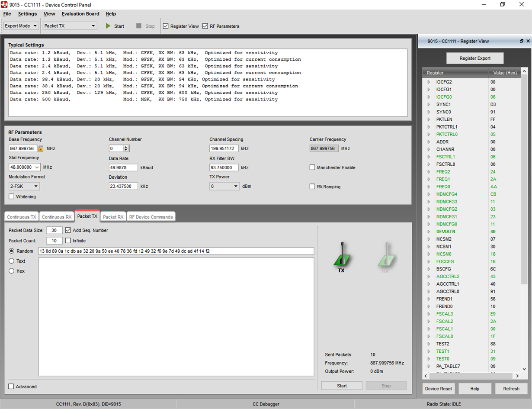This screenshot has height=409, width=532.
Task: Click the Data Rate input field
Action: [123, 167]
